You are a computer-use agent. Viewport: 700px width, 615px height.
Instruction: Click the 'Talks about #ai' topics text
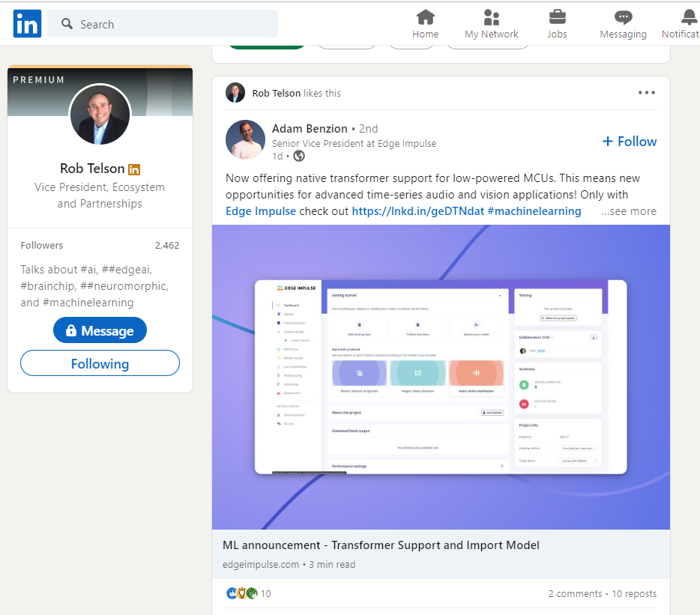click(x=94, y=285)
